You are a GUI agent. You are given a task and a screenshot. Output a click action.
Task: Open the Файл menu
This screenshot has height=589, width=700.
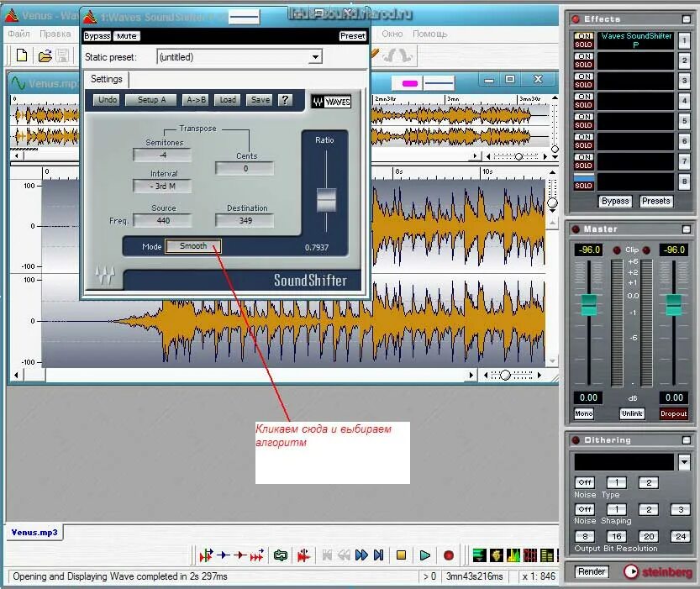pyautogui.click(x=18, y=34)
